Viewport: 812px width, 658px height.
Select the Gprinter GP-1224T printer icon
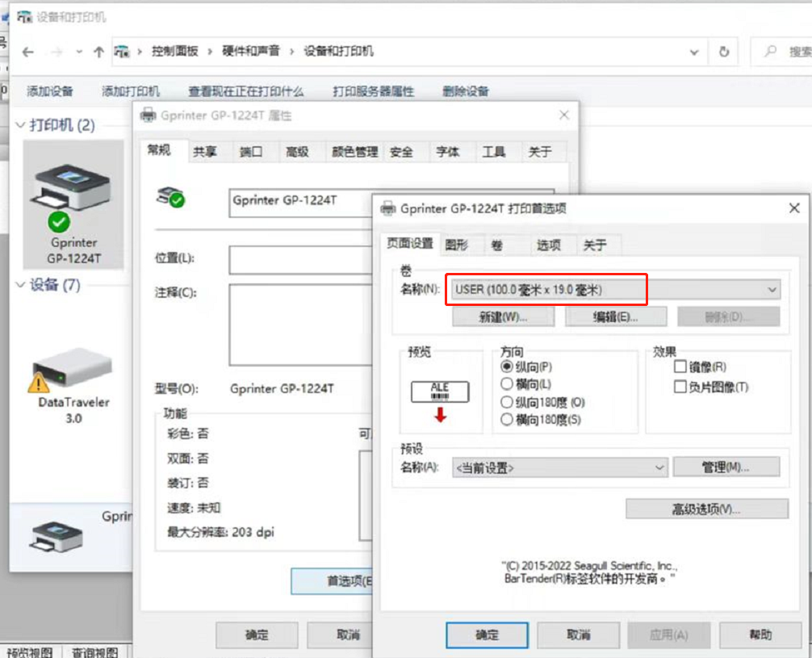73,204
